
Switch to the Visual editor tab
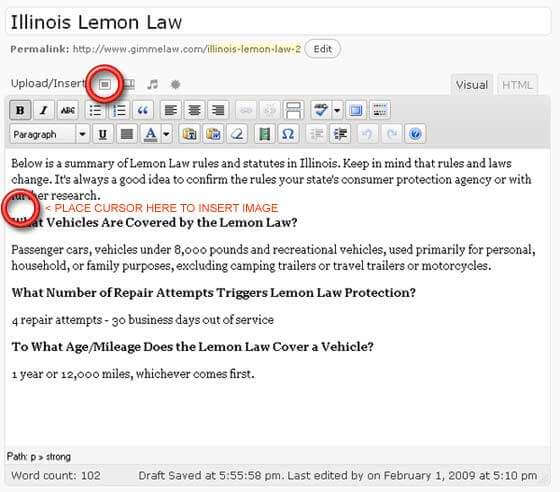471,85
